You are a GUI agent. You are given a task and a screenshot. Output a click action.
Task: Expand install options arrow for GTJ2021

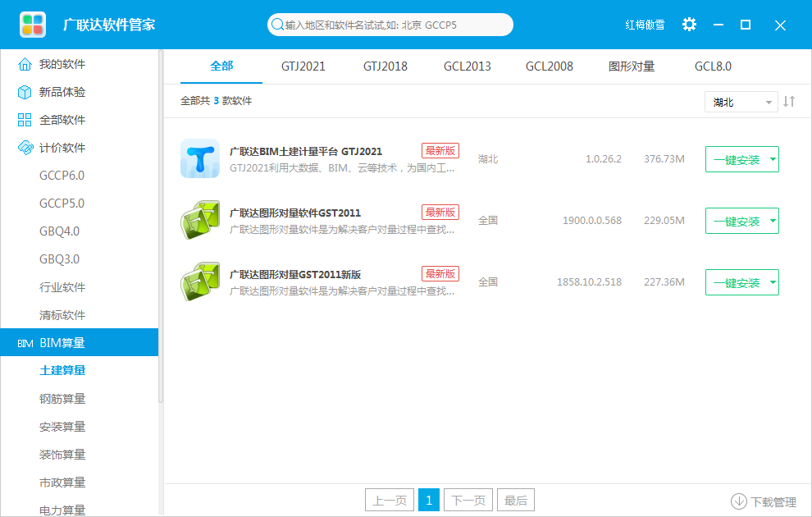tap(773, 159)
